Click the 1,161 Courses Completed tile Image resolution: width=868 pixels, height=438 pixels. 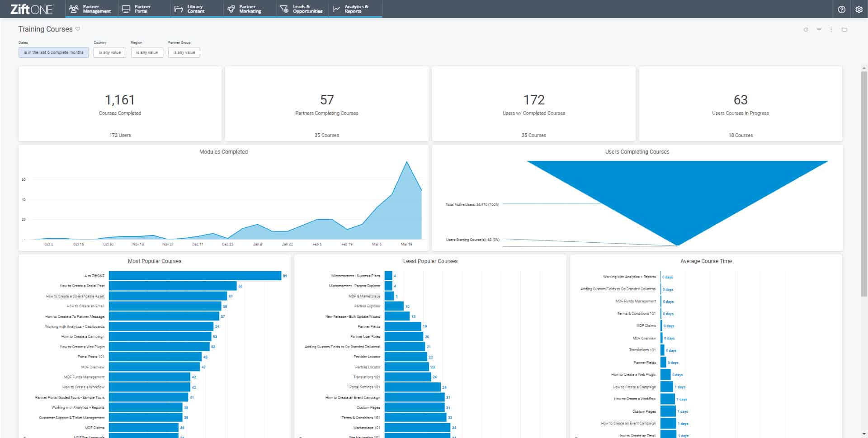(120, 104)
